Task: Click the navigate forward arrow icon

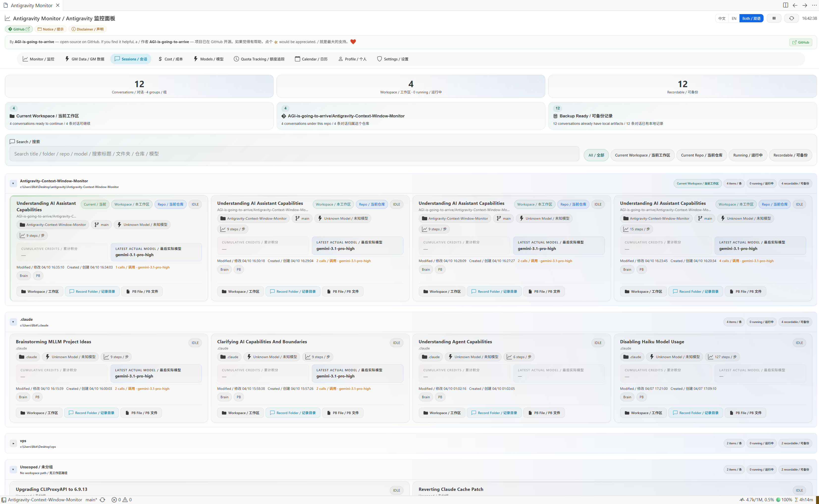Action: [x=805, y=5]
